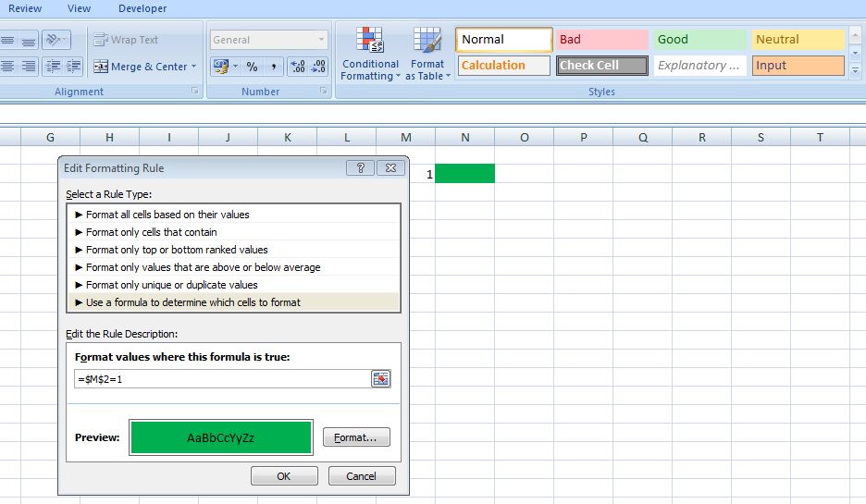
Task: Click the dialog Help question mark button
Action: coord(360,168)
